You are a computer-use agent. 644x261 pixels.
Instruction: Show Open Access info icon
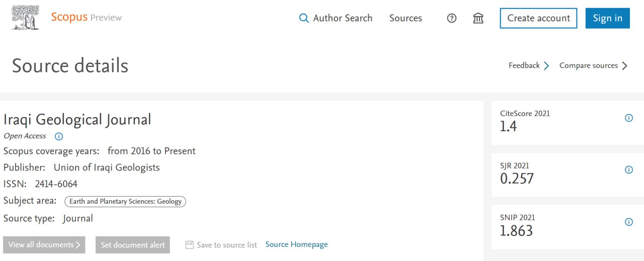tap(59, 136)
